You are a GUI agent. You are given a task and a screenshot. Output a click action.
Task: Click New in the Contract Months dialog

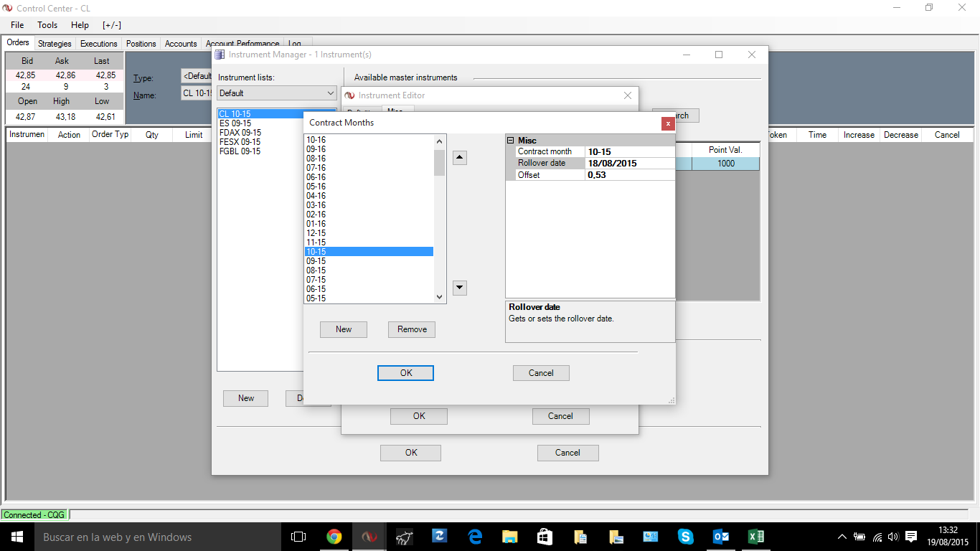(344, 329)
